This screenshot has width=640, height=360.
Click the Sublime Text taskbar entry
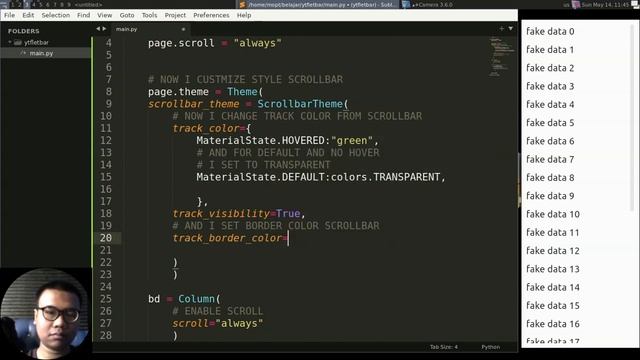click(318, 4)
